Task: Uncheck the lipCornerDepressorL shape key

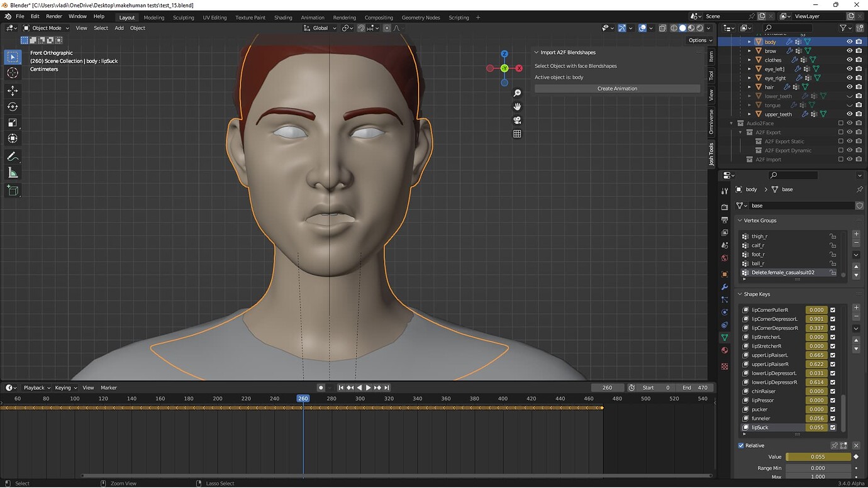Action: pos(833,319)
